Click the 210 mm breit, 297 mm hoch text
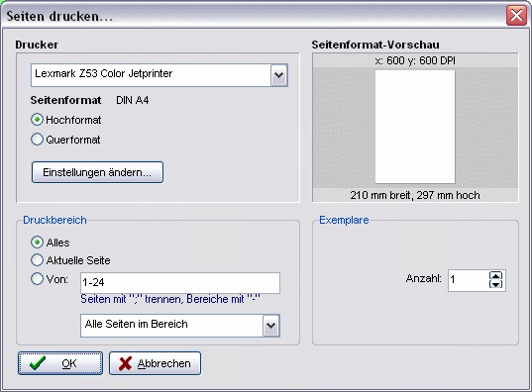 tap(415, 195)
